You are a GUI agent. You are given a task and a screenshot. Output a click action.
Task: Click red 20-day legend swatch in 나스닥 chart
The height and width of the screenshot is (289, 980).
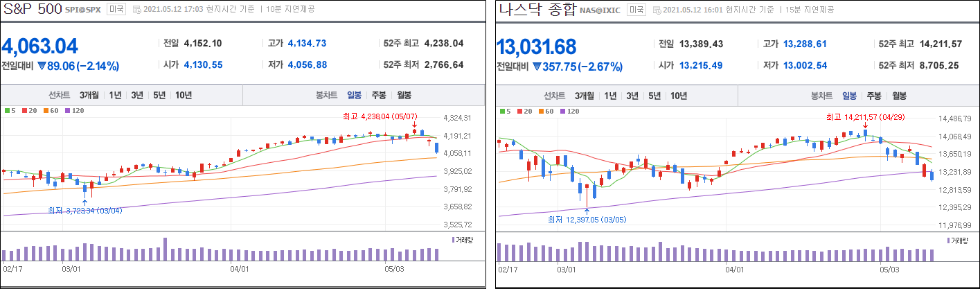click(x=519, y=111)
